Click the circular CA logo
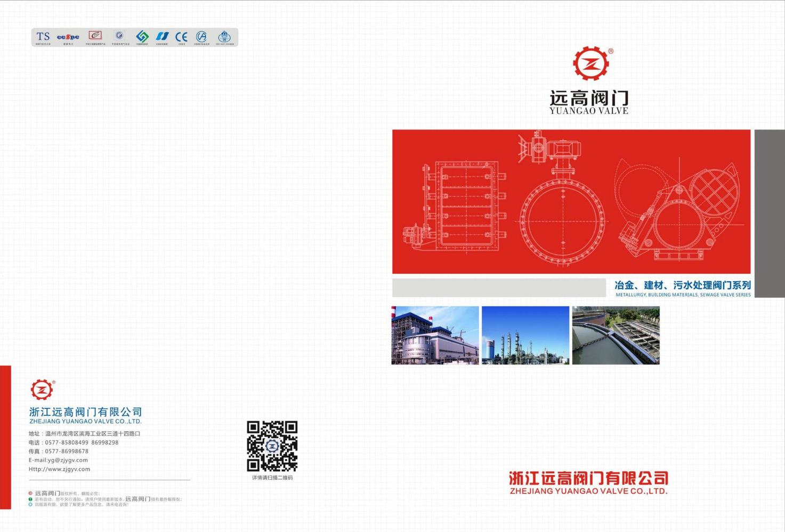 click(201, 36)
